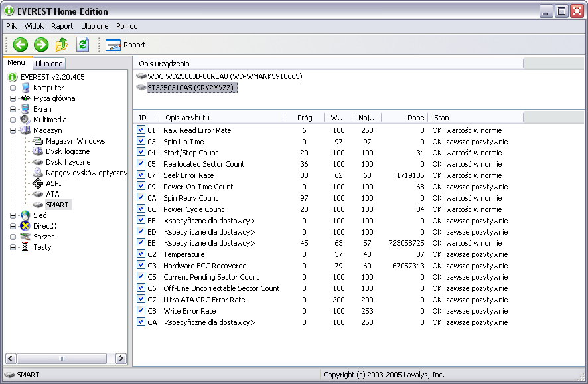Toggle checkbox for C2 Temperature
The height and width of the screenshot is (384, 588).
coord(141,254)
